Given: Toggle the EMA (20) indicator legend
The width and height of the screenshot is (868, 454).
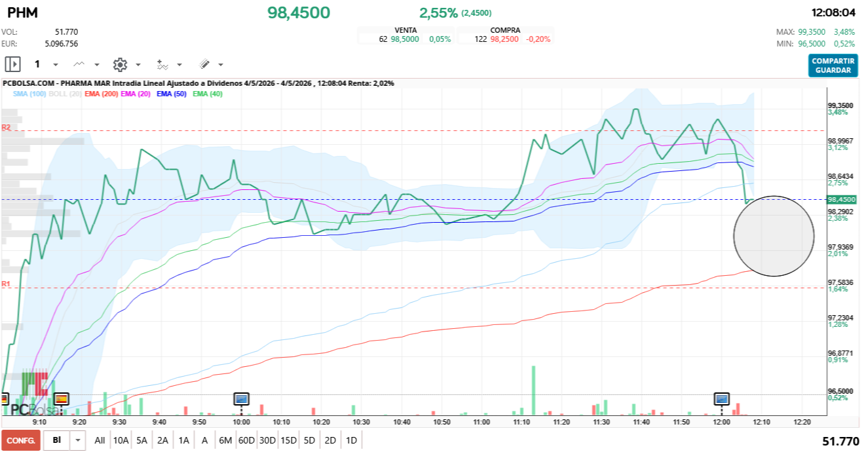Looking at the screenshot, I should click(x=136, y=94).
